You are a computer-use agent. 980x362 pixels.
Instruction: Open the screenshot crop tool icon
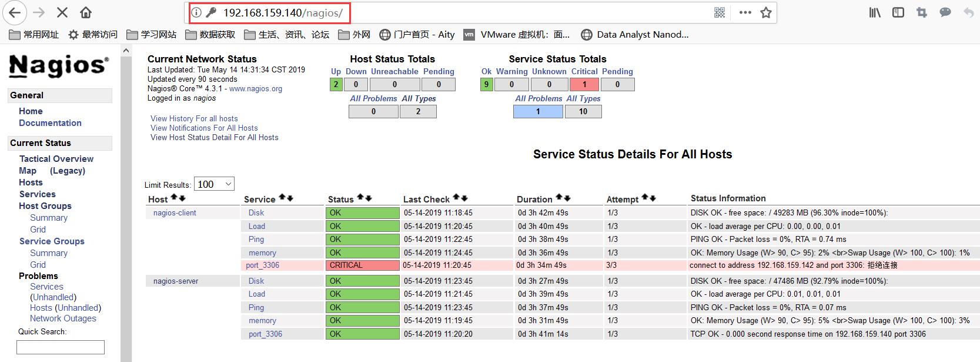point(922,12)
